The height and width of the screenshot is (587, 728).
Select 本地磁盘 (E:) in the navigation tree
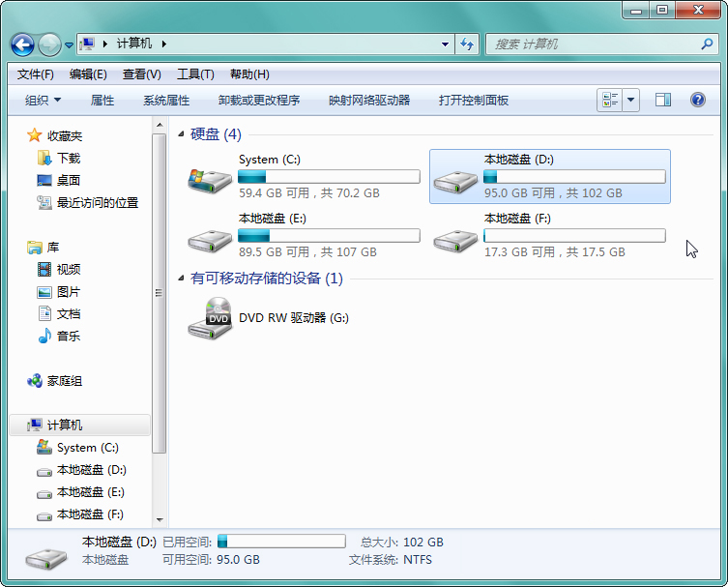click(80, 492)
